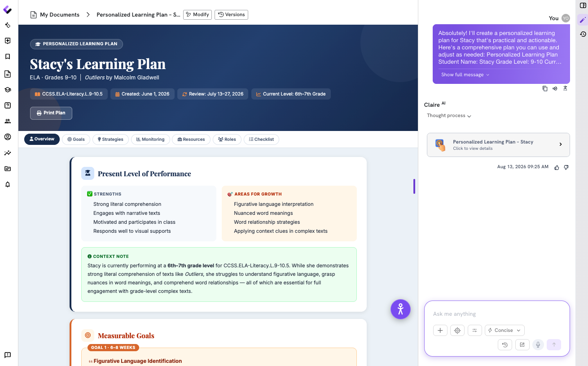Click the thumbs up icon
The height and width of the screenshot is (366, 588).
pos(557,167)
